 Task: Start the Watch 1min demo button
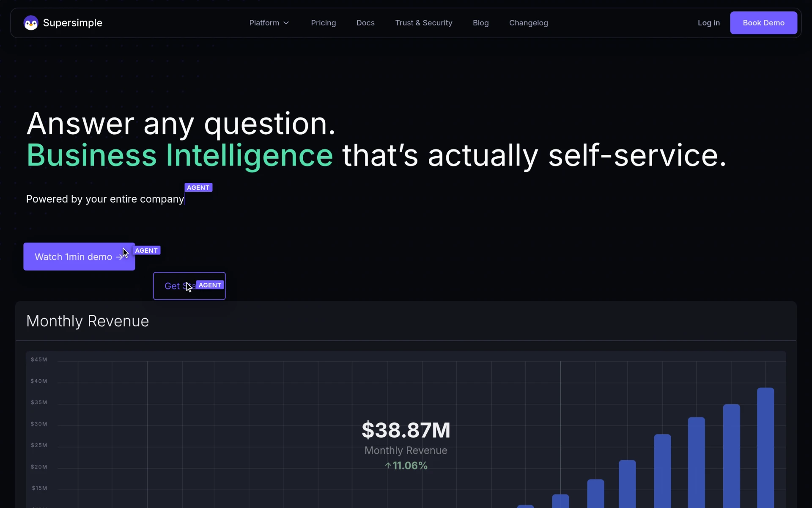pyautogui.click(x=79, y=257)
